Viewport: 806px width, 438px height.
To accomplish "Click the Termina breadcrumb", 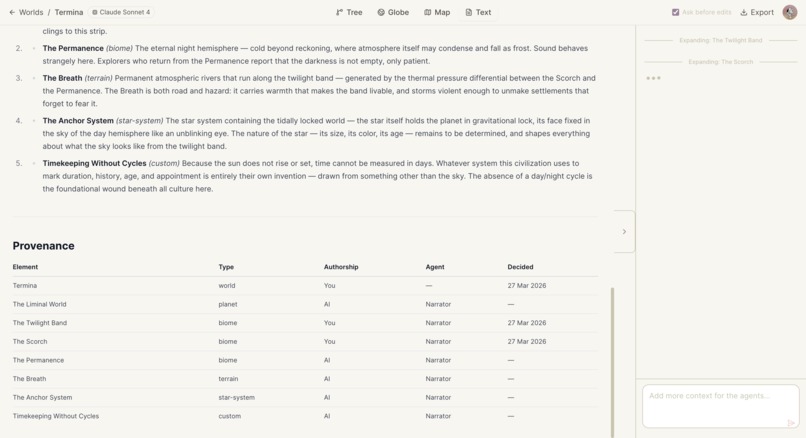I will (x=69, y=12).
